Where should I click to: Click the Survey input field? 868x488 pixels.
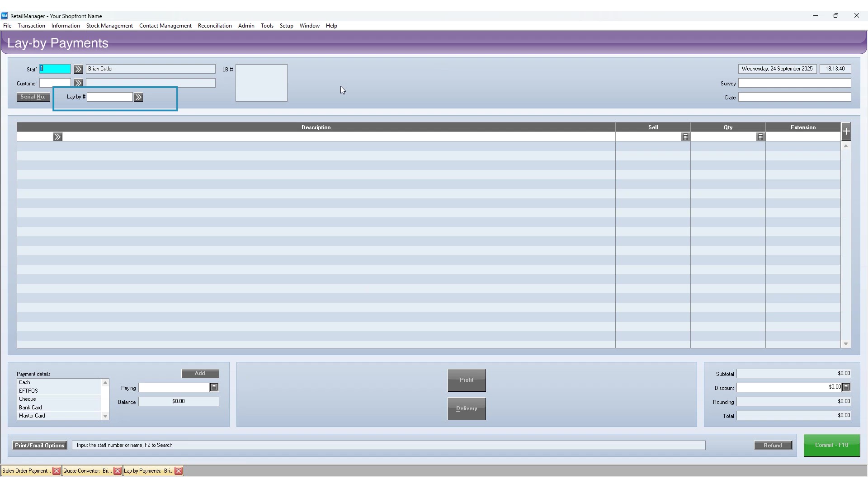793,83
